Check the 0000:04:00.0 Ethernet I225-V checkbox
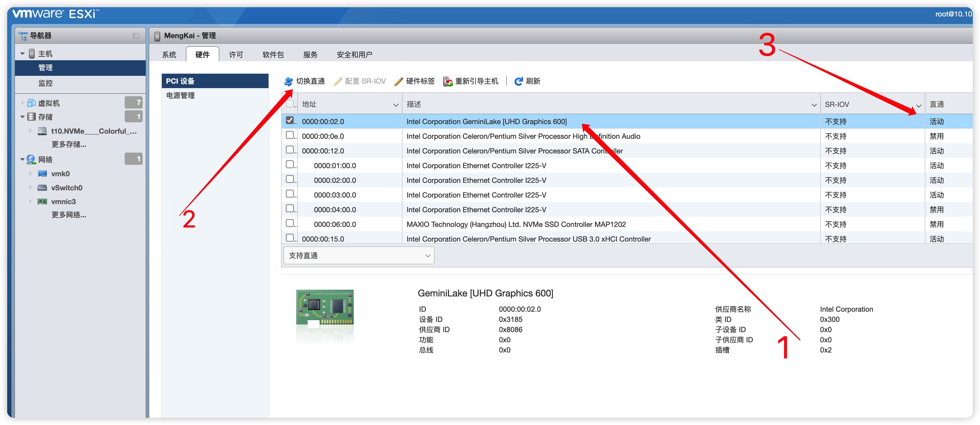This screenshot has height=425, width=980. [x=290, y=209]
